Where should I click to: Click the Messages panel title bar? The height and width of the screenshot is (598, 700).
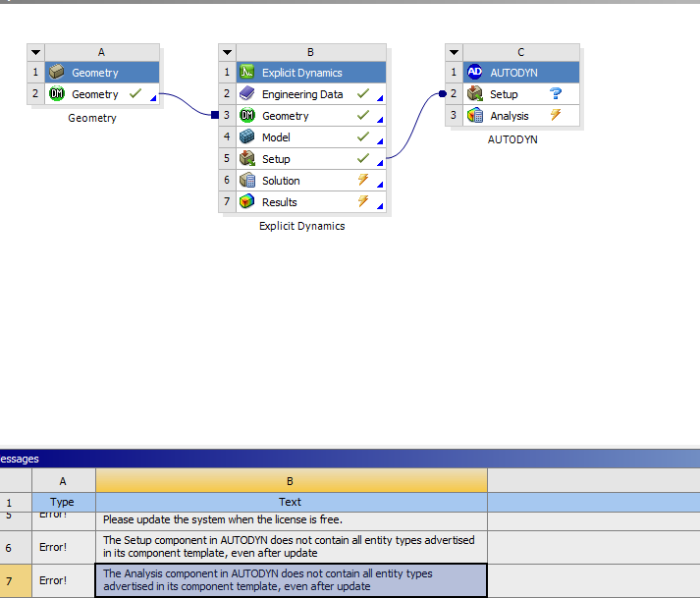pyautogui.click(x=350, y=459)
